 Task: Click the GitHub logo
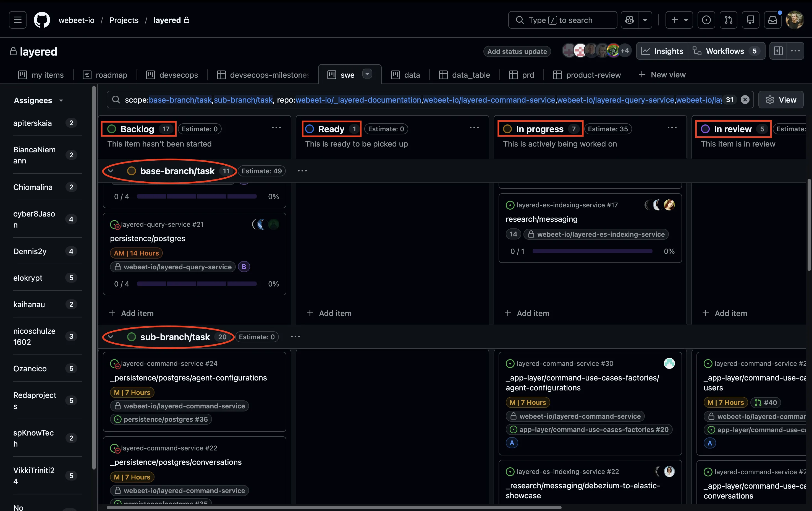42,20
